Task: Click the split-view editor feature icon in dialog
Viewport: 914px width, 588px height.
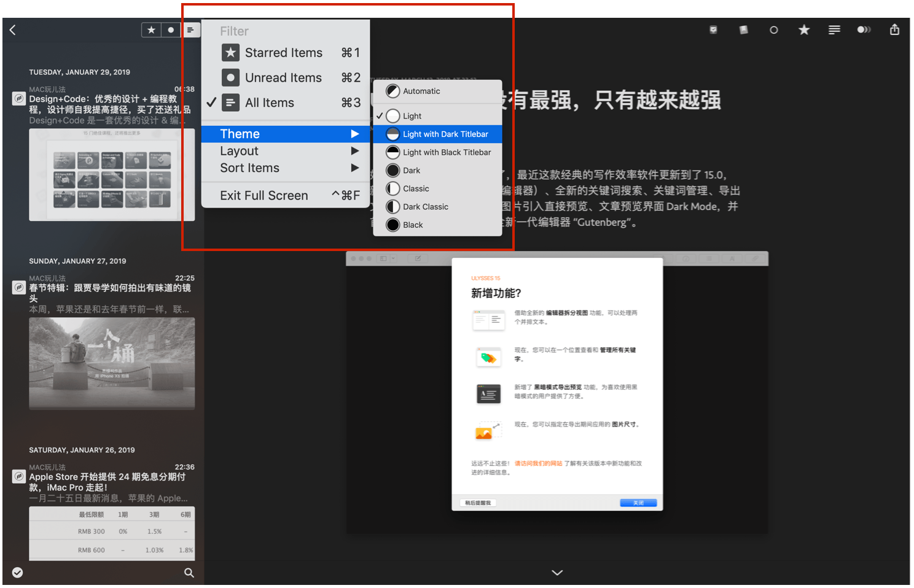Action: (489, 320)
